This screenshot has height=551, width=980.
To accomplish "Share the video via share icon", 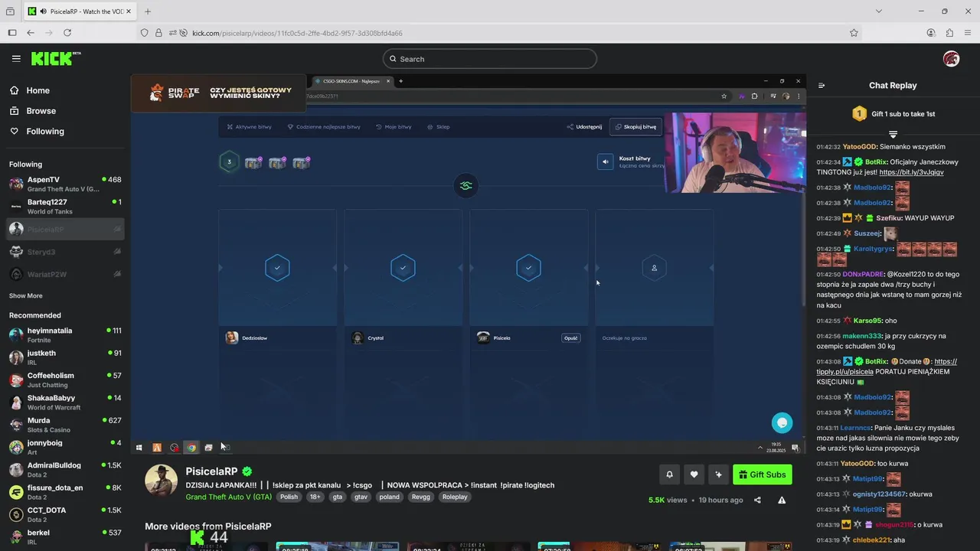I will pos(757,500).
